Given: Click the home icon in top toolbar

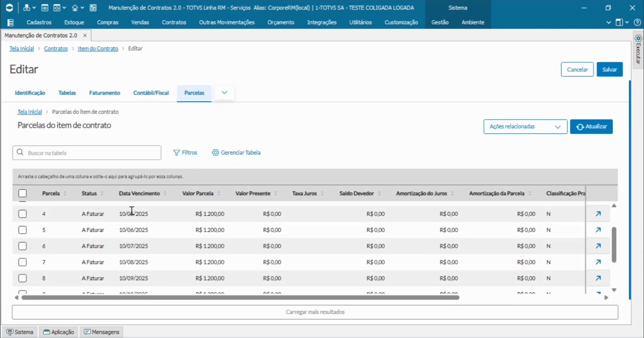Looking at the screenshot, I should point(75,8).
